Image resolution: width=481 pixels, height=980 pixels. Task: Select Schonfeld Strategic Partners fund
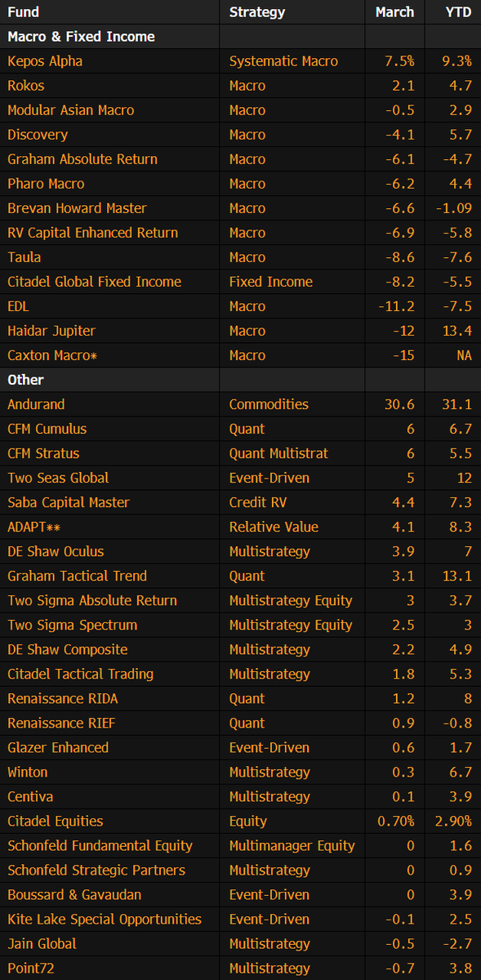pyautogui.click(x=96, y=870)
